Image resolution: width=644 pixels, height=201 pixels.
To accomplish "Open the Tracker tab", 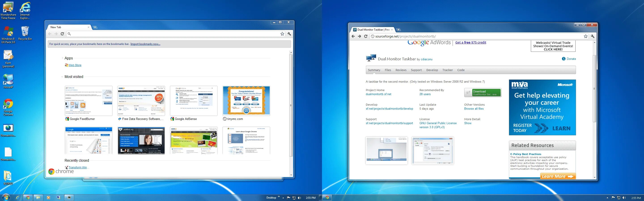I will pos(447,70).
